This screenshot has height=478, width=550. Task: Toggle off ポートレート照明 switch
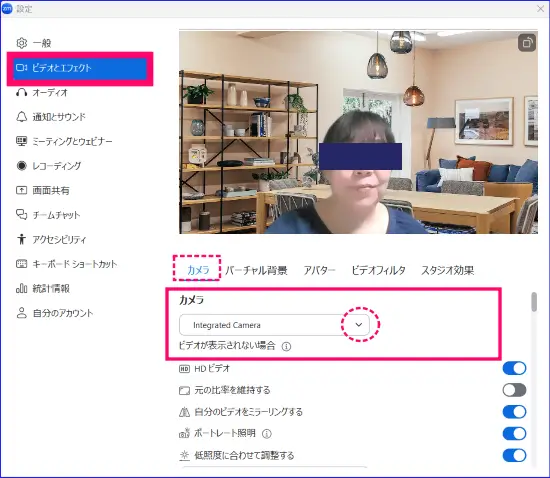514,434
